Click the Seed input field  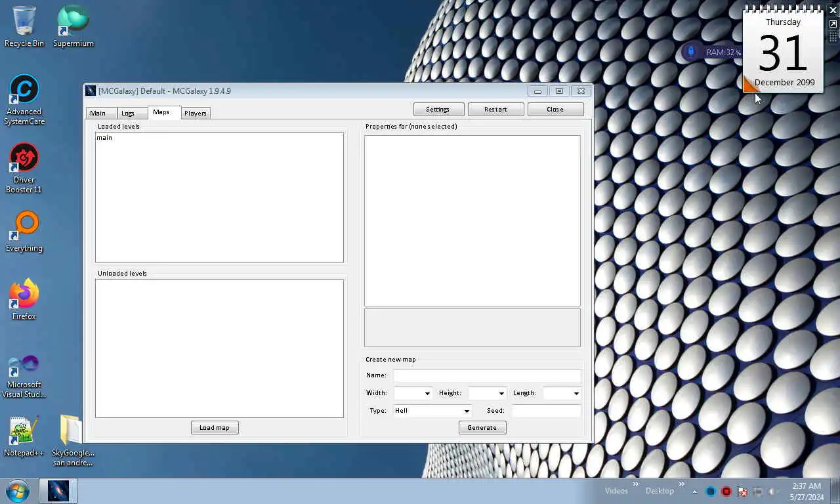pyautogui.click(x=546, y=411)
